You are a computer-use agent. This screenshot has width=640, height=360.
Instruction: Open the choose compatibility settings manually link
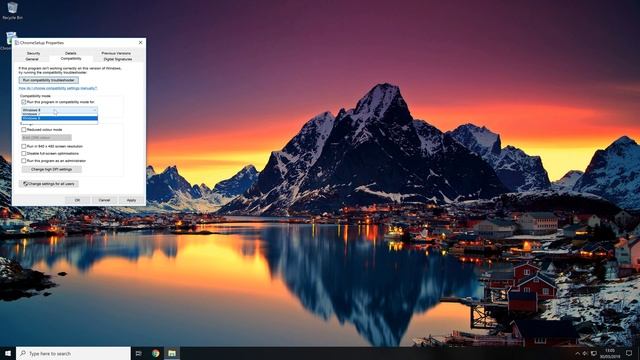click(x=58, y=88)
